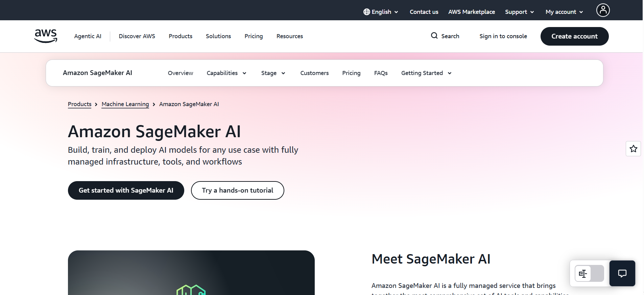Click the star favorite icon
This screenshot has width=644, height=295.
pos(633,149)
